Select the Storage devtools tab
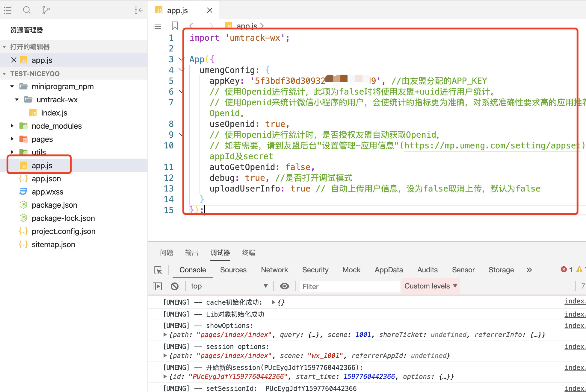The image size is (586, 392). coord(501,270)
